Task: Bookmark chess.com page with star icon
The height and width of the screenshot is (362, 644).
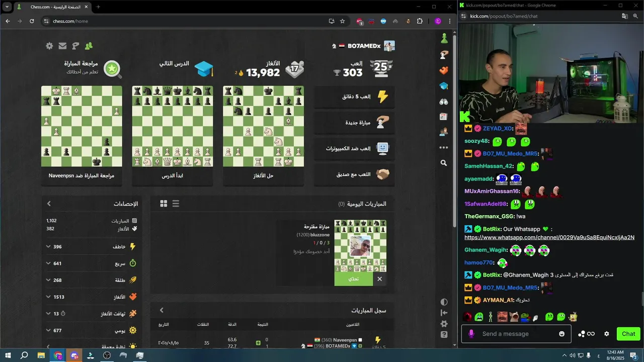Action: click(x=343, y=21)
